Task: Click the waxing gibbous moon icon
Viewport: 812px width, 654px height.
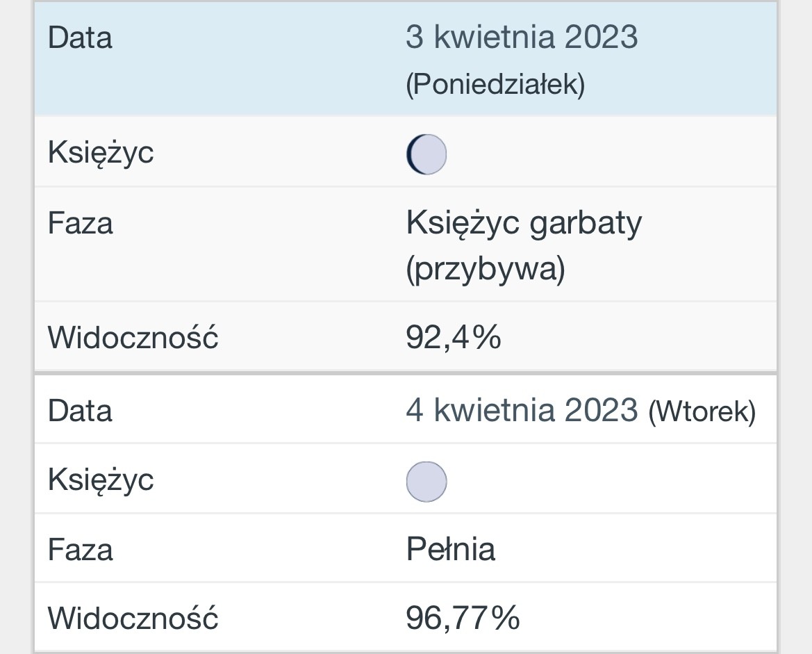Action: tap(426, 154)
